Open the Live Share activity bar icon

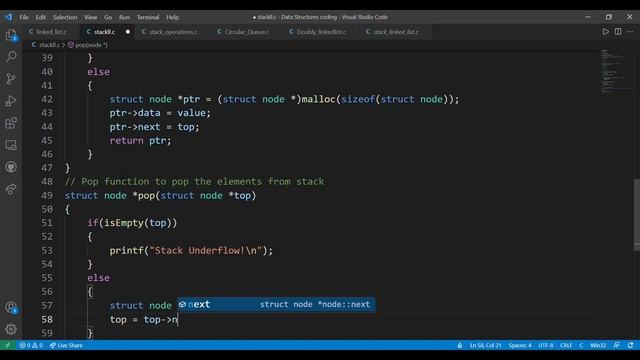11,189
